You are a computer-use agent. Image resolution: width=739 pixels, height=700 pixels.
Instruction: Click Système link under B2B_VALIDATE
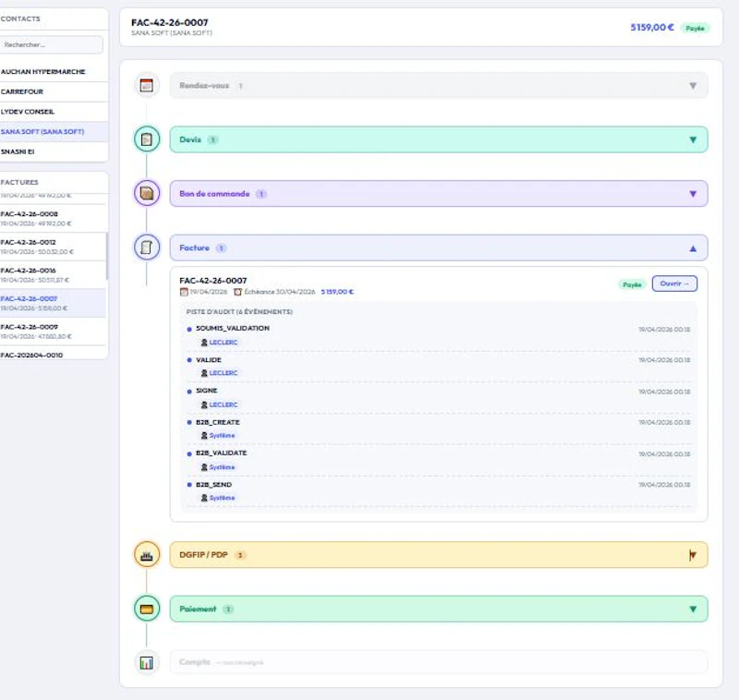(222, 467)
